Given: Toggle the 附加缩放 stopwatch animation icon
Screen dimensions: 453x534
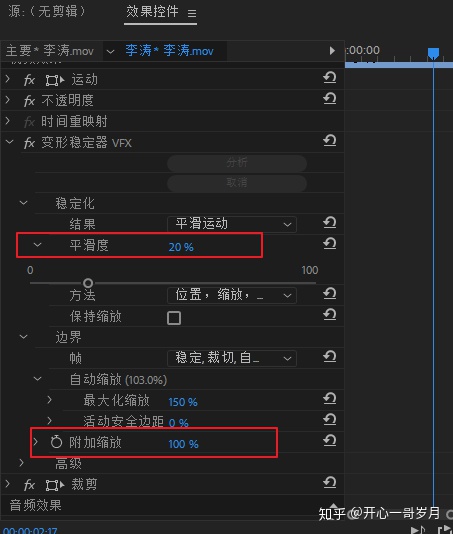Looking at the screenshot, I should tap(56, 442).
